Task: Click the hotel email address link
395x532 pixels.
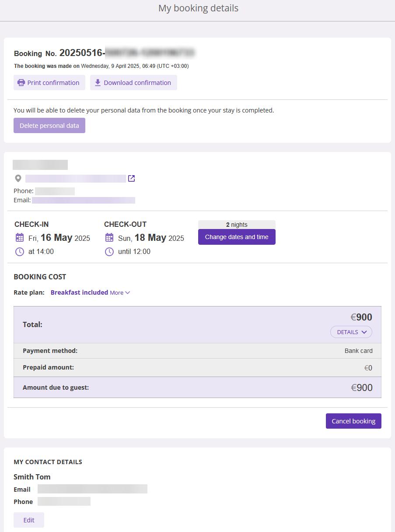Action: (84, 200)
